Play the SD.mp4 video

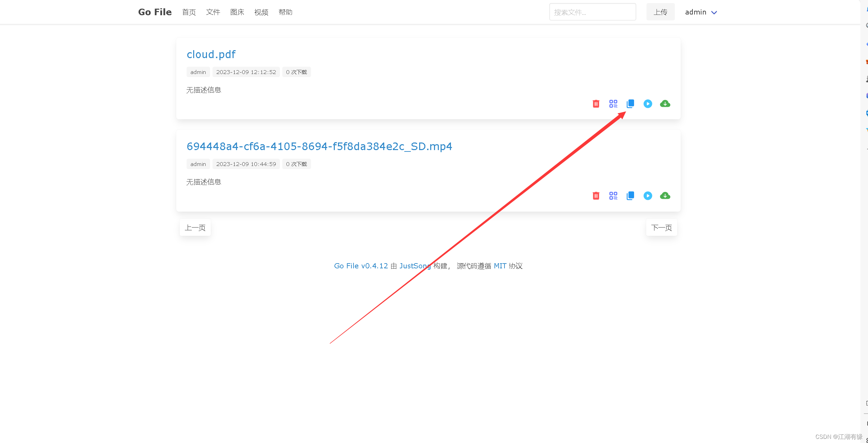(x=648, y=196)
